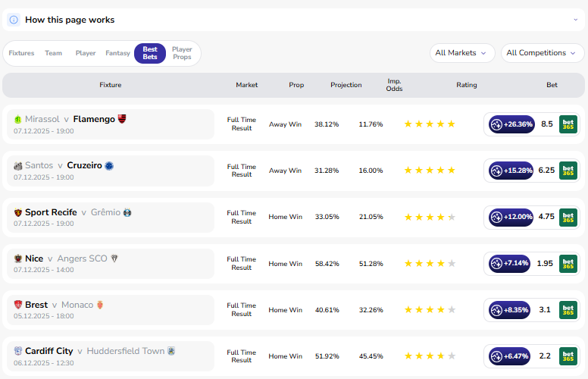Switch to the Player Props tab
Screen dimensions: 588x379
(x=182, y=53)
